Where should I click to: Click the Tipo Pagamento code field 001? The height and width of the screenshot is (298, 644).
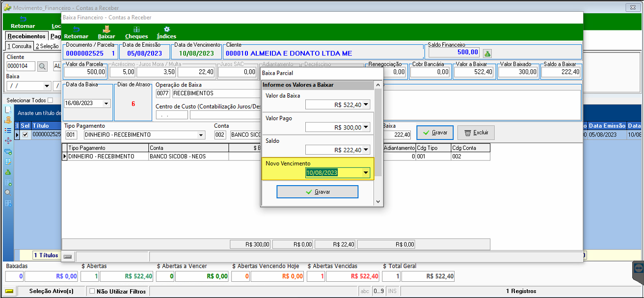pos(71,135)
